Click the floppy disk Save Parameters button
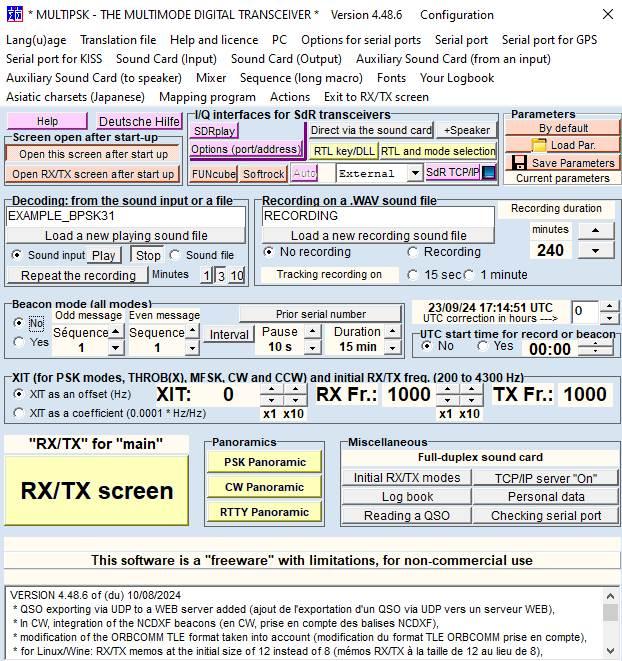This screenshot has width=622, height=661. click(563, 163)
